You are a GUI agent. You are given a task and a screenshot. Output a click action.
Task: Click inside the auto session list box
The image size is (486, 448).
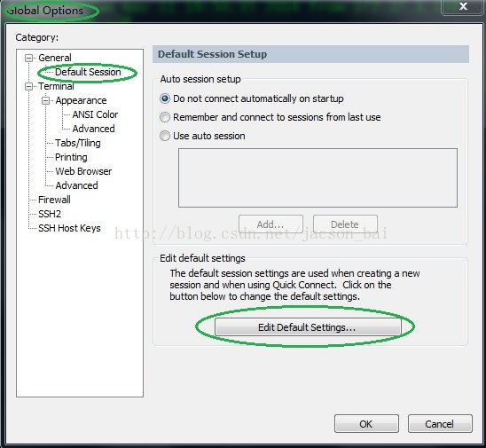[317, 177]
